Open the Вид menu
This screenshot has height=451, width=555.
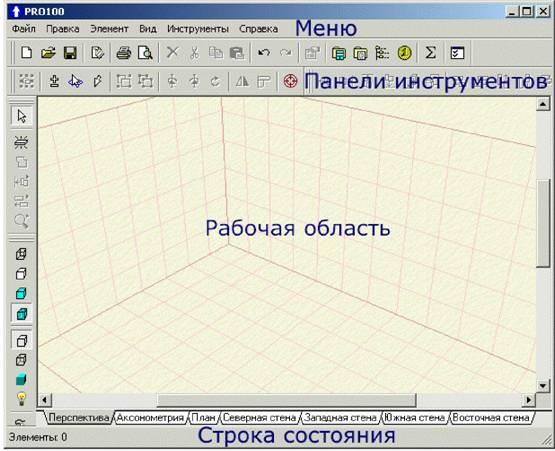[148, 29]
